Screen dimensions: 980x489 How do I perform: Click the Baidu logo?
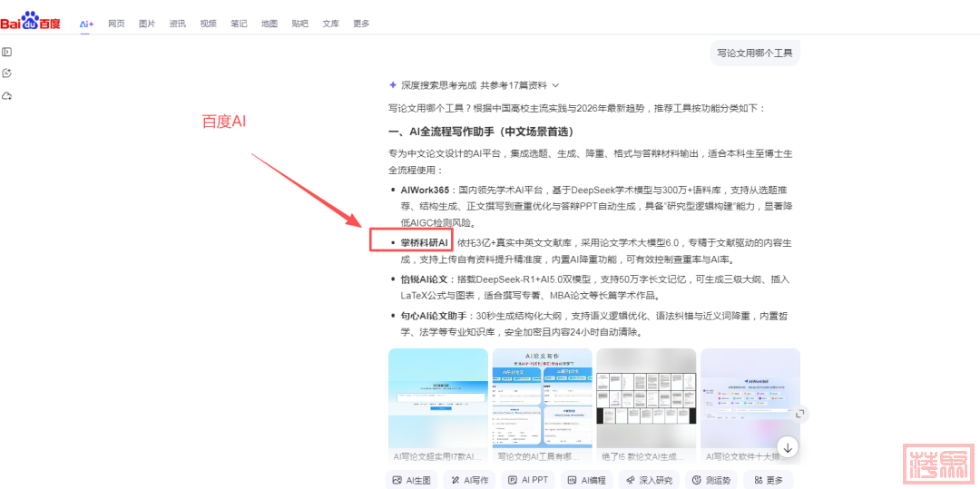[31, 22]
